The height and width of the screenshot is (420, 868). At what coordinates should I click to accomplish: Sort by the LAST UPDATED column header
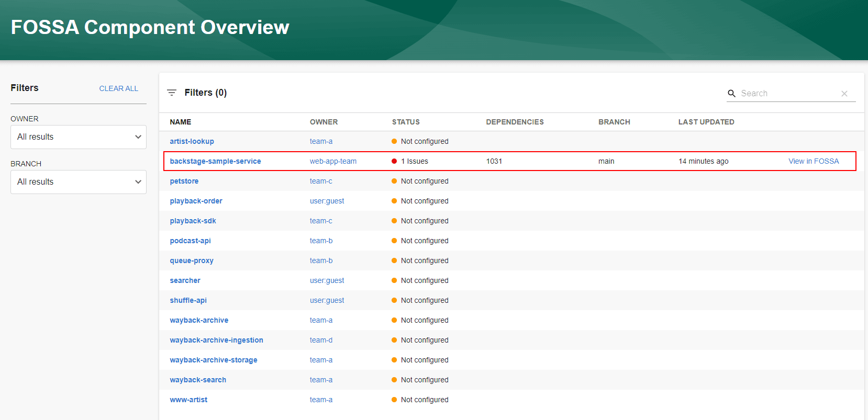[x=706, y=122]
